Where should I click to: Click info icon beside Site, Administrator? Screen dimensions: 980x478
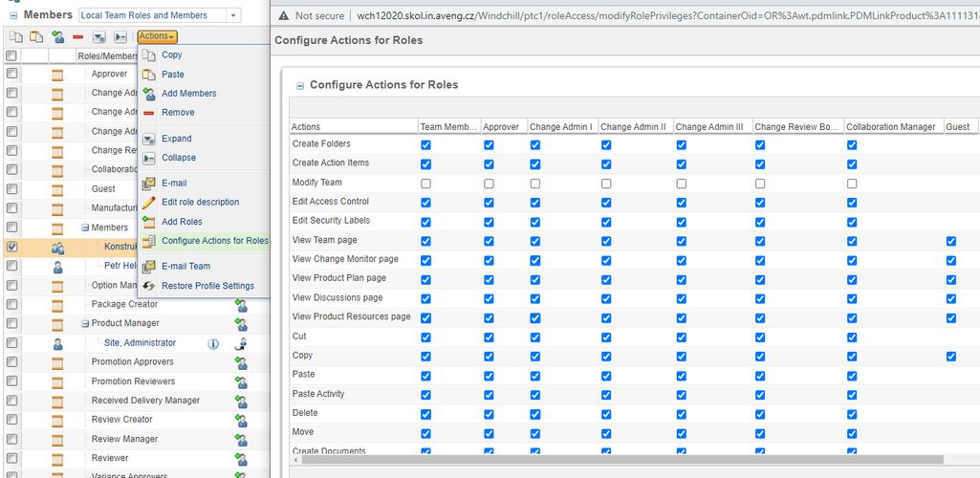coord(213,343)
